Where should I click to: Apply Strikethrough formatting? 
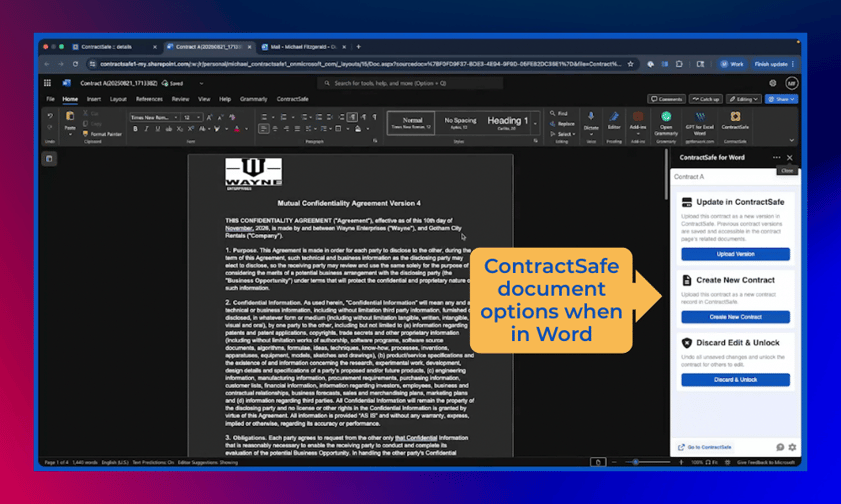[168, 129]
